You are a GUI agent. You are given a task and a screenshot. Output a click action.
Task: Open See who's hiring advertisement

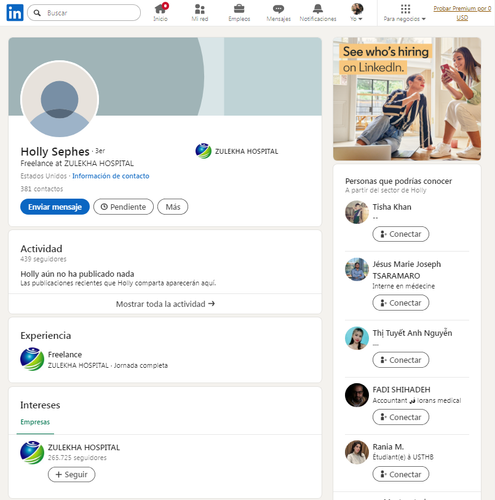pyautogui.click(x=407, y=99)
